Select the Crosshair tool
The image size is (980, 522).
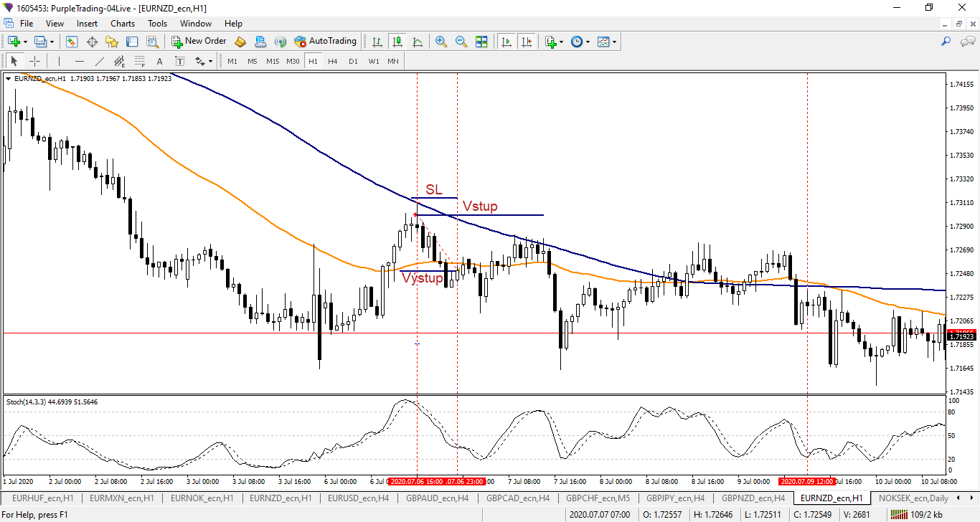pos(34,61)
